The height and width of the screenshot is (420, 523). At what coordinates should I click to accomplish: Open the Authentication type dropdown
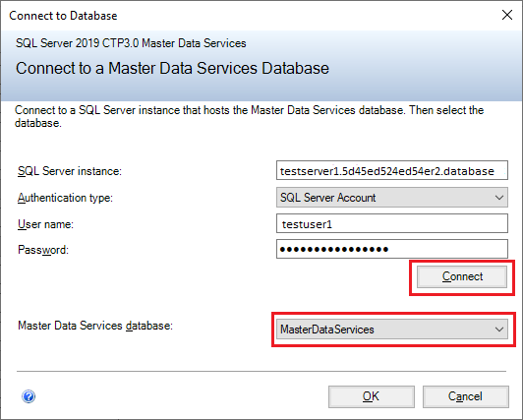point(392,198)
